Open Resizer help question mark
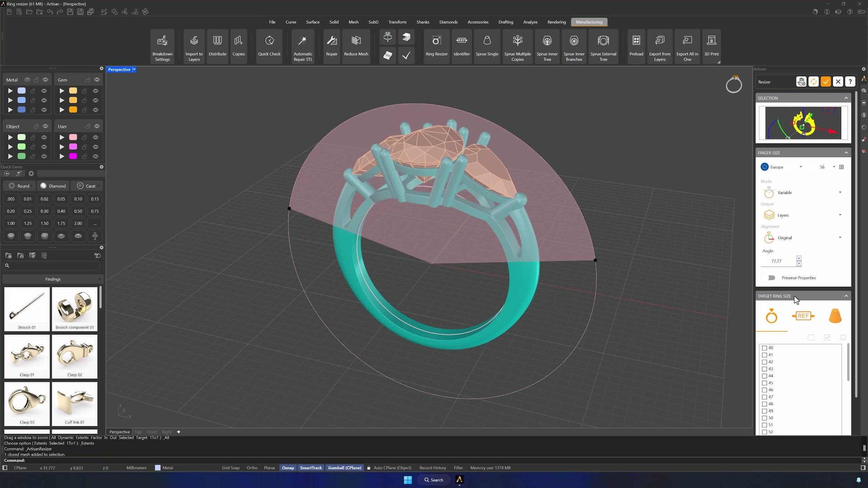868x488 pixels. tap(850, 82)
